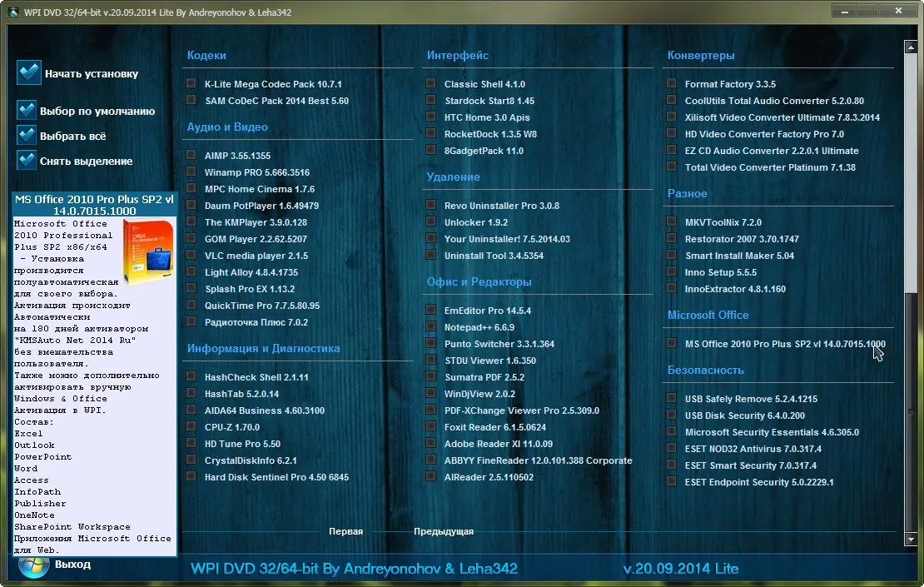Click the scrollbar down arrow
The image size is (924, 587).
click(911, 539)
